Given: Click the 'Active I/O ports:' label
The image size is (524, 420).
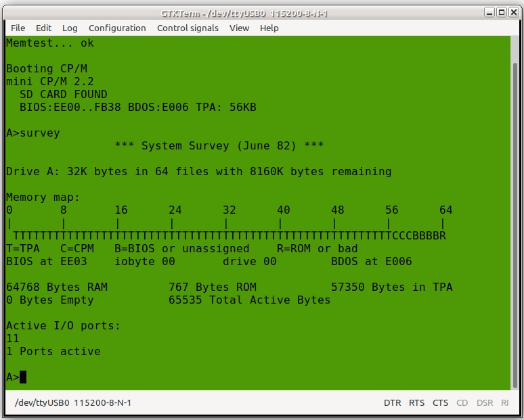Looking at the screenshot, I should pos(64,326).
